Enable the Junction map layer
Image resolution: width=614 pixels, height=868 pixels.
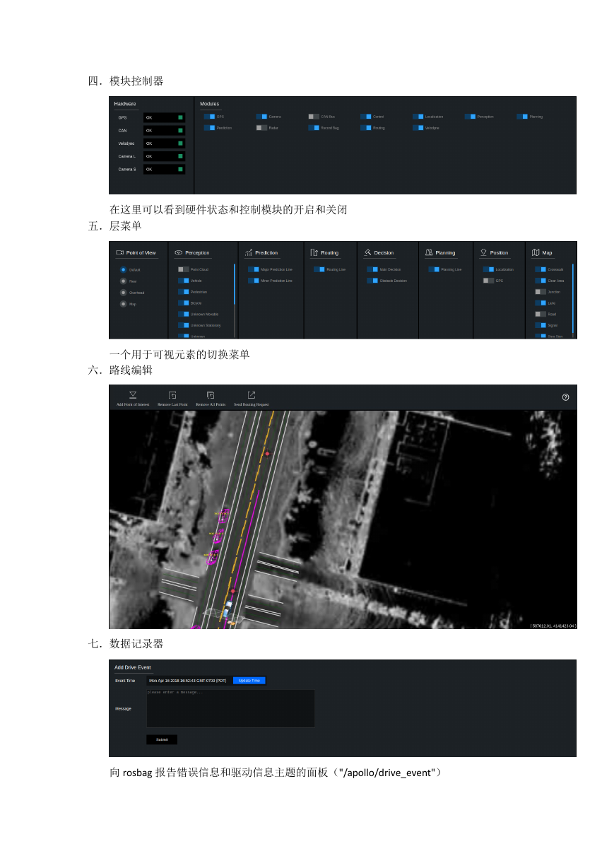(541, 292)
